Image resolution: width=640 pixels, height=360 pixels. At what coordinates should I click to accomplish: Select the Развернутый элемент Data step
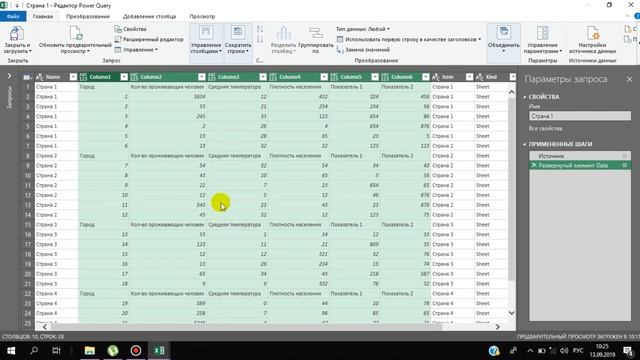pyautogui.click(x=580, y=165)
